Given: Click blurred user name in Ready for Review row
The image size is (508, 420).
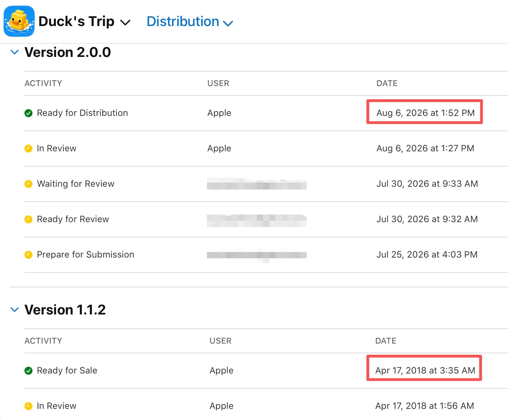Looking at the screenshot, I should coord(257,220).
